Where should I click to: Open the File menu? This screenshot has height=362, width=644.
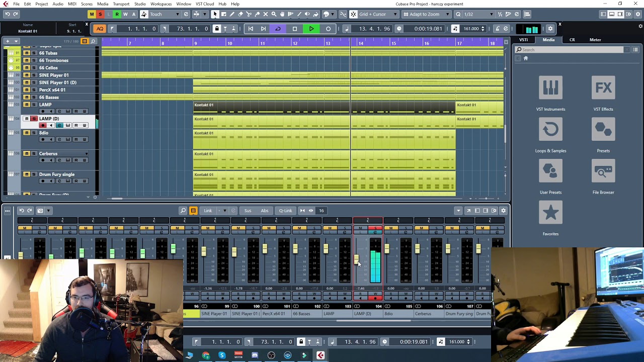pos(17,4)
